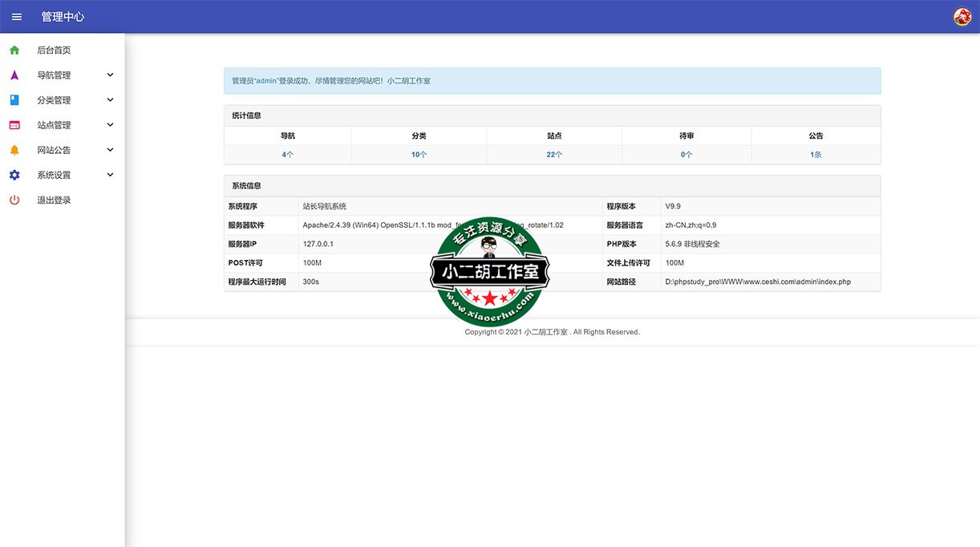Expand the 导航管理 submenu chevron
Image resolution: width=980 pixels, height=547 pixels.
point(110,75)
